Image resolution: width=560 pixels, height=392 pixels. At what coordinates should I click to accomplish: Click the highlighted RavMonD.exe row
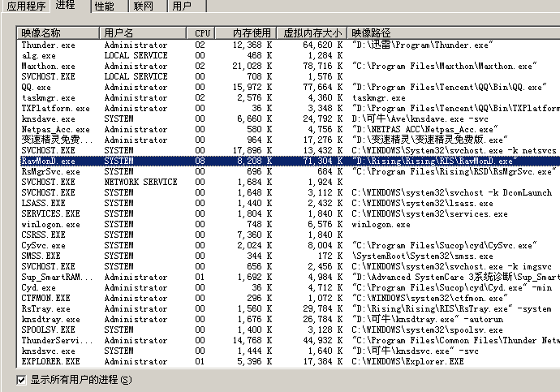(289, 161)
